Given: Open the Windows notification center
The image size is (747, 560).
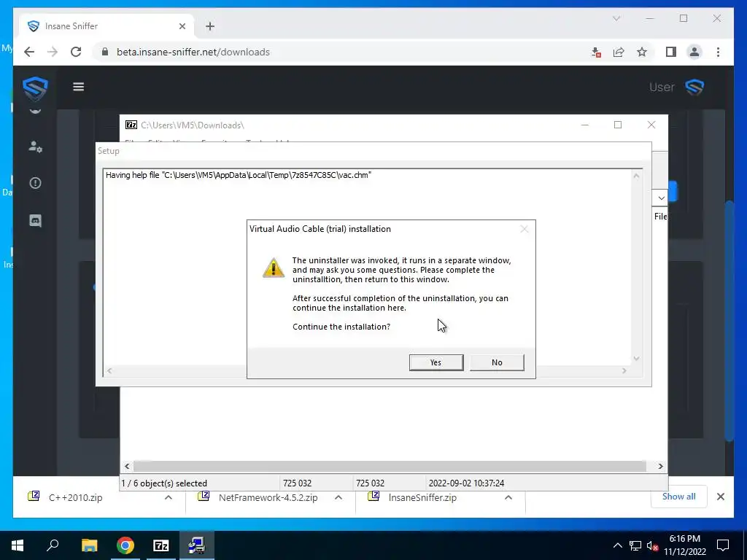Looking at the screenshot, I should [723, 545].
